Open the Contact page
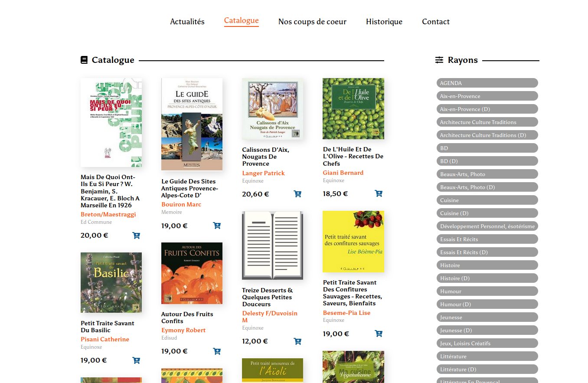The image size is (588, 383). coord(436,22)
